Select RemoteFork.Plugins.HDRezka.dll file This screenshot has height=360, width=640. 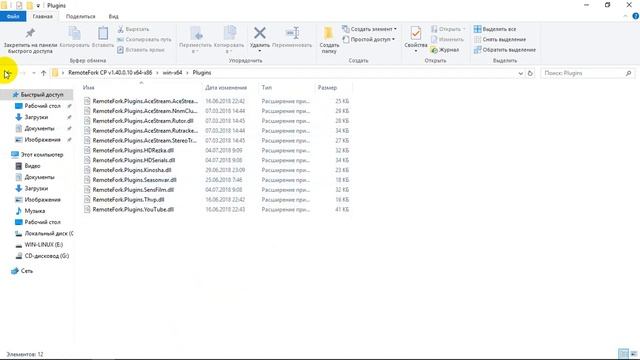pos(133,150)
